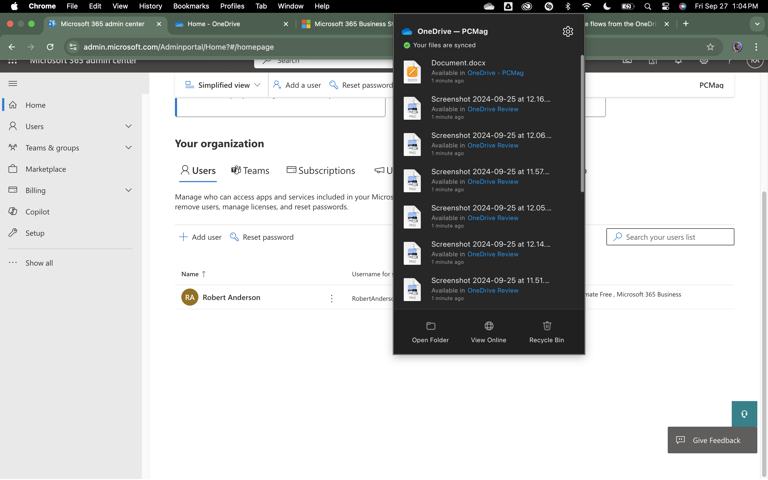Image resolution: width=768 pixels, height=480 pixels.
Task: Open Folder in OneDrive popup
Action: [430, 333]
